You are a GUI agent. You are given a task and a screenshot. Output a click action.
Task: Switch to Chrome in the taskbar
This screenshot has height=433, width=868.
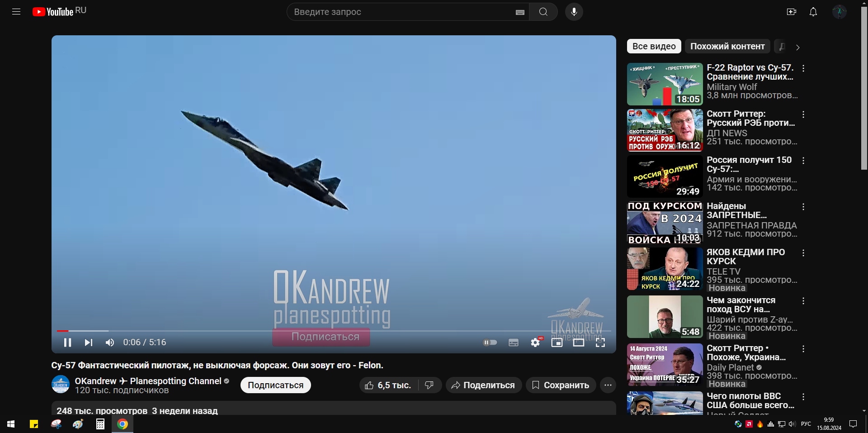(123, 424)
